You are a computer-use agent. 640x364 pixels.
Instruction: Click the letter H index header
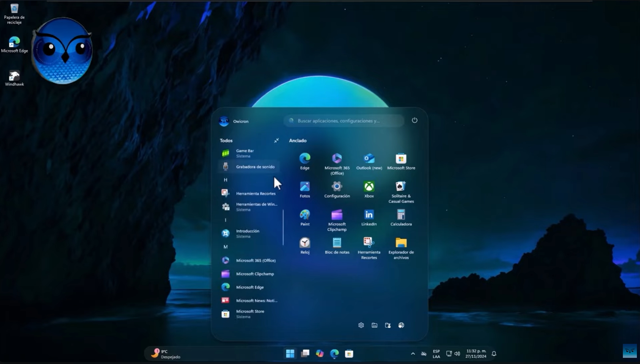[x=225, y=180]
